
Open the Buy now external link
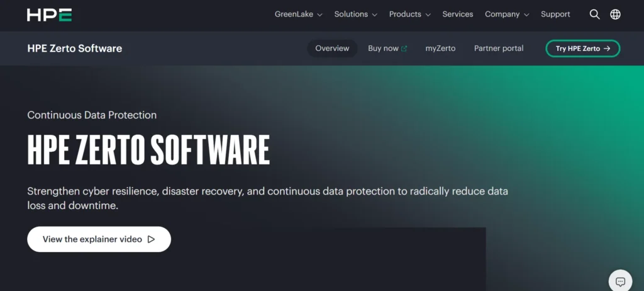point(387,48)
